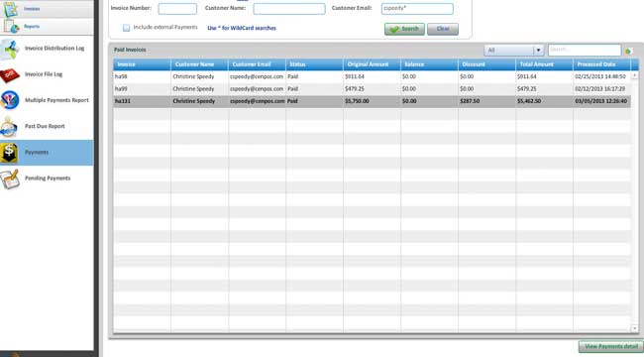Click the Multiple Payments Report icon
Viewport: 644px width, 357px height.
coord(10,100)
